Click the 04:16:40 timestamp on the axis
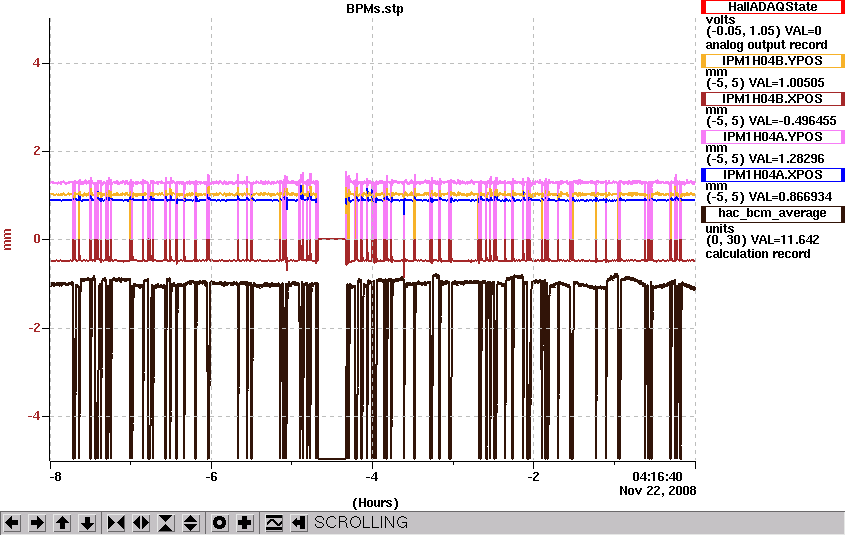845x535 pixels. 657,477
